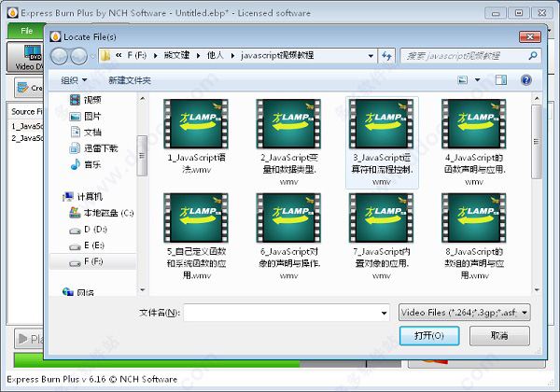This screenshot has width=560, height=392.
Task: Click the Source File column header in Express Burn
Action: (x=26, y=112)
